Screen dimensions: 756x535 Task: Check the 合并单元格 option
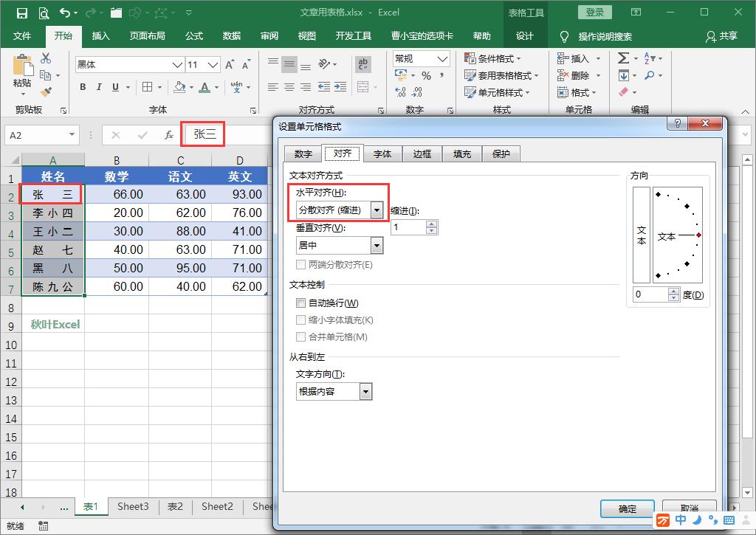(x=300, y=337)
